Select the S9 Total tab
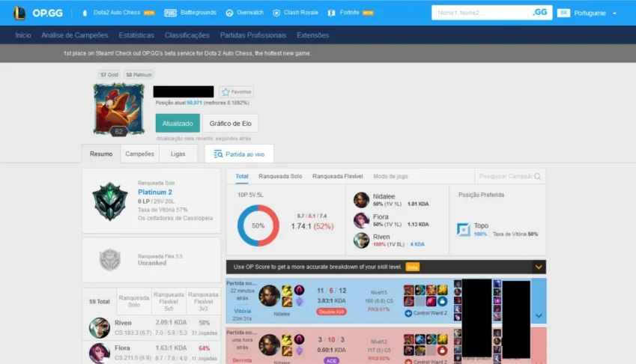 pos(100,302)
